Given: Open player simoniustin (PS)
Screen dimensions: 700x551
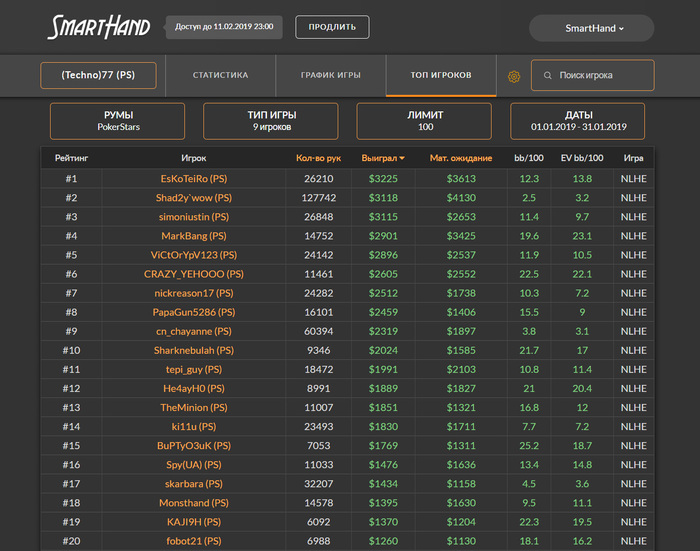Looking at the screenshot, I should click(194, 217).
